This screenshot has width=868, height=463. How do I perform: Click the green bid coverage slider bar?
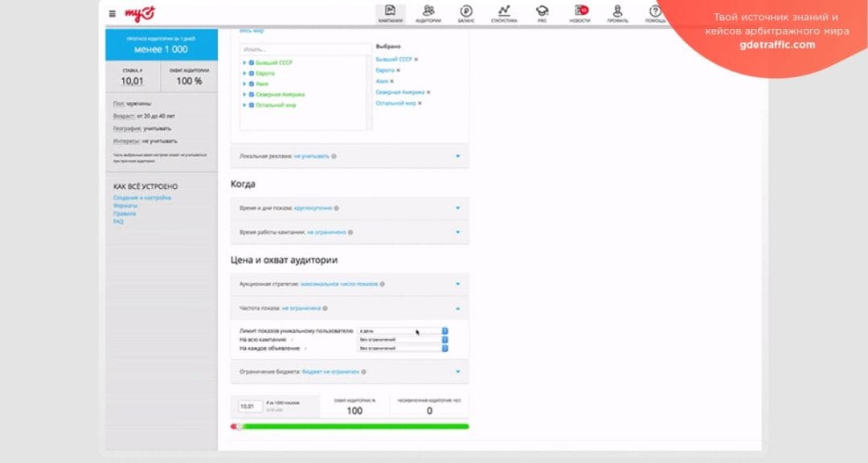point(354,427)
